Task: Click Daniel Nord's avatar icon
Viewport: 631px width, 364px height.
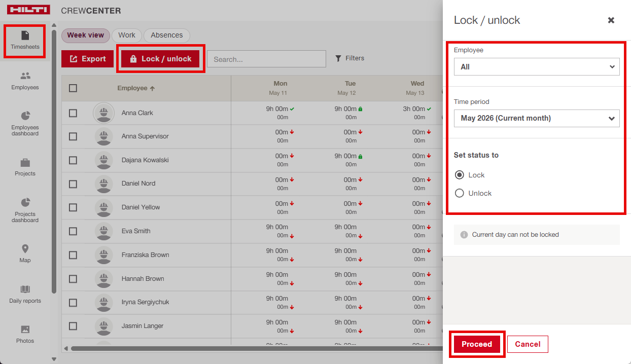Action: pos(104,184)
